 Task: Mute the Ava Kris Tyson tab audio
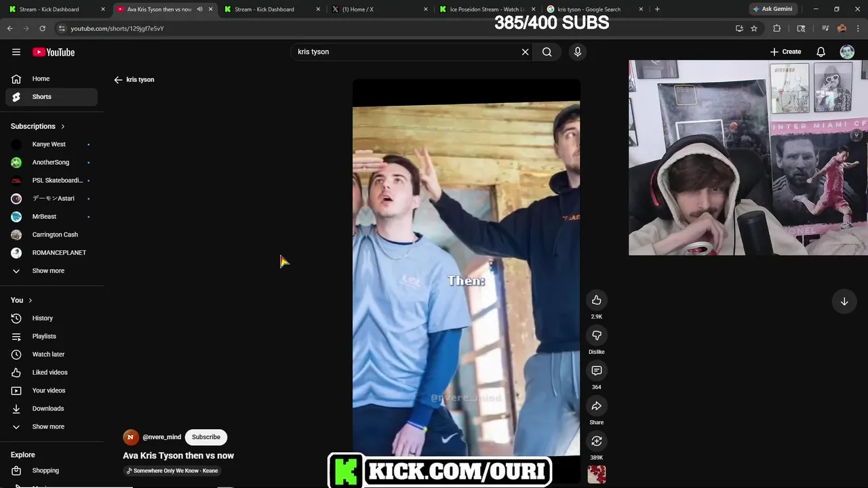(x=199, y=9)
